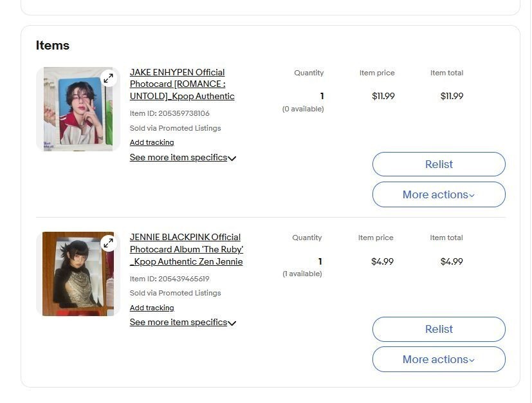This screenshot has height=403, width=532.
Task: Click the chevron beside first See more item specifics
Action: pyautogui.click(x=232, y=158)
